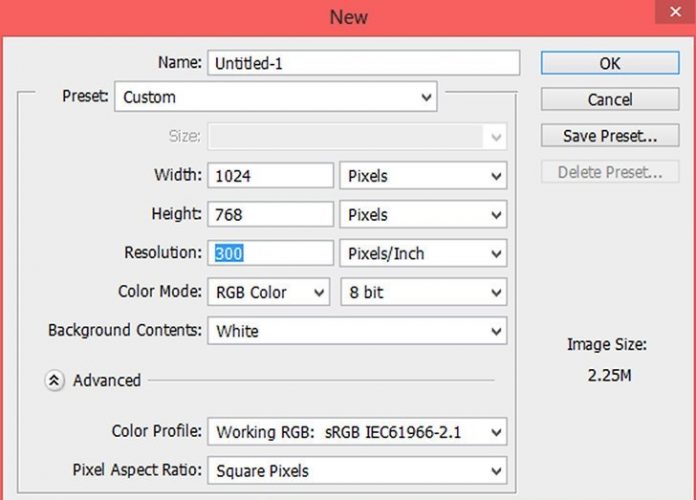Open the Pixel Aspect Ratio dropdown
Image resolution: width=696 pixels, height=500 pixels.
[x=357, y=471]
